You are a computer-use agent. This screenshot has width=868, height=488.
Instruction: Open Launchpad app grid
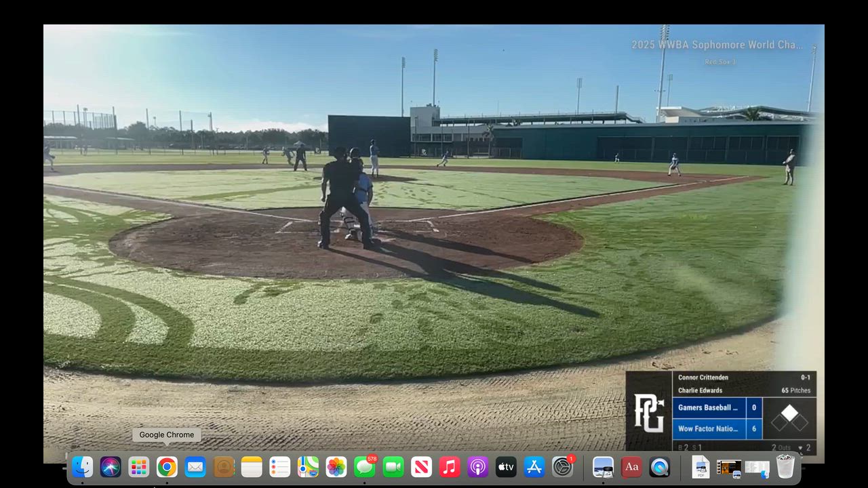139,467
